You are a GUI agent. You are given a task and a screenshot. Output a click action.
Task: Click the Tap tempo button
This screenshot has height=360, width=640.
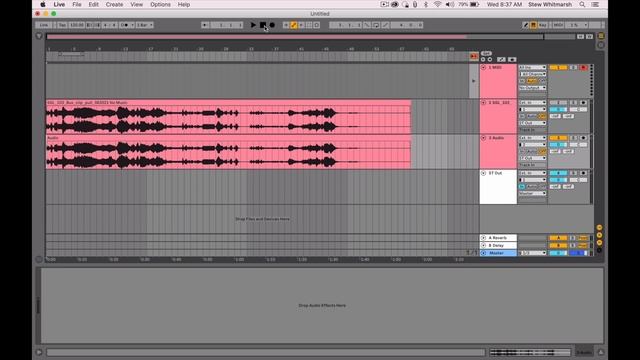[x=62, y=25]
